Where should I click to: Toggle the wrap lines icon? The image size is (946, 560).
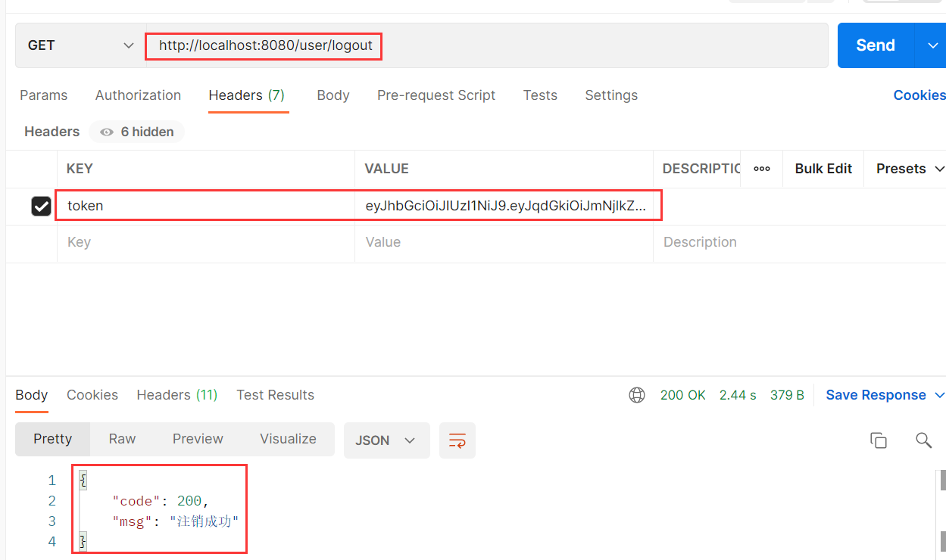click(457, 440)
